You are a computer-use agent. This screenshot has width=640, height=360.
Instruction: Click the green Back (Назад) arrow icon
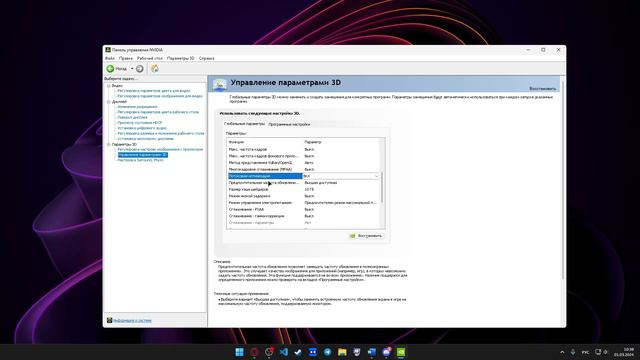coord(110,69)
